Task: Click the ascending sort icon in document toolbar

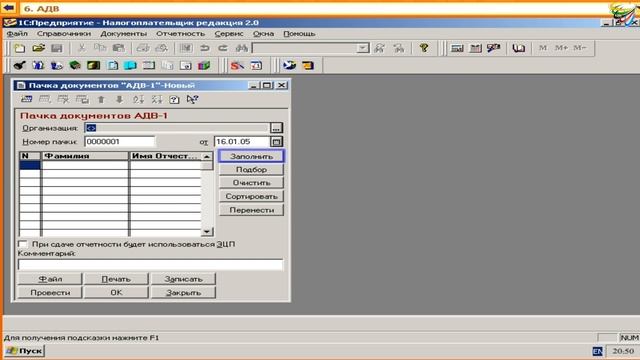Action: 138,99
